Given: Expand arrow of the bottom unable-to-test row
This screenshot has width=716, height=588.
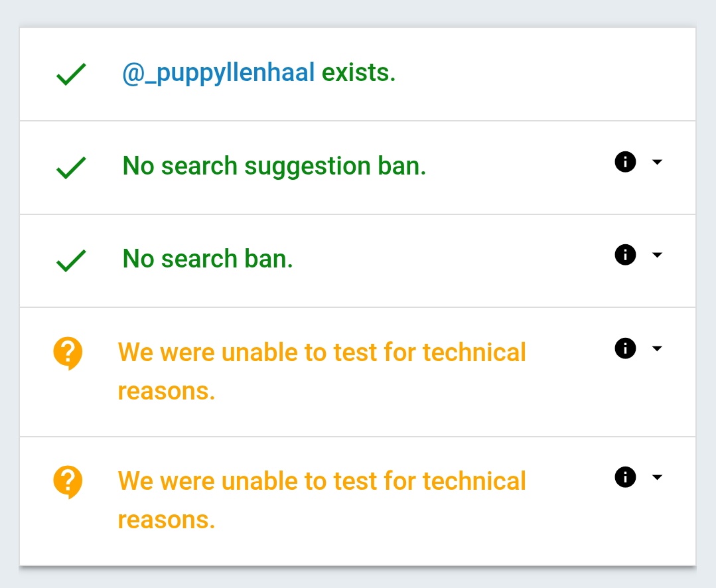Looking at the screenshot, I should pyautogui.click(x=657, y=478).
